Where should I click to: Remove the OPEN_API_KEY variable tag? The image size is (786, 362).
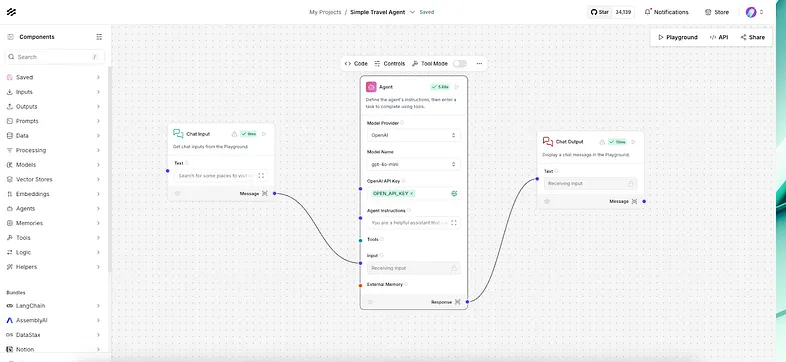pyautogui.click(x=412, y=194)
